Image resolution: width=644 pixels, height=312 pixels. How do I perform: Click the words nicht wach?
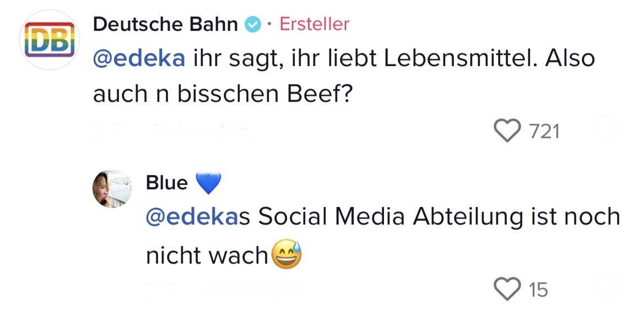207,256
